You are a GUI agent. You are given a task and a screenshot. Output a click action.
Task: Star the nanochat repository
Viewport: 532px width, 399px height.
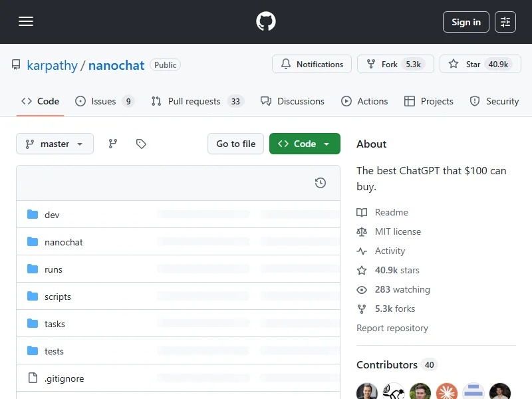pyautogui.click(x=479, y=65)
